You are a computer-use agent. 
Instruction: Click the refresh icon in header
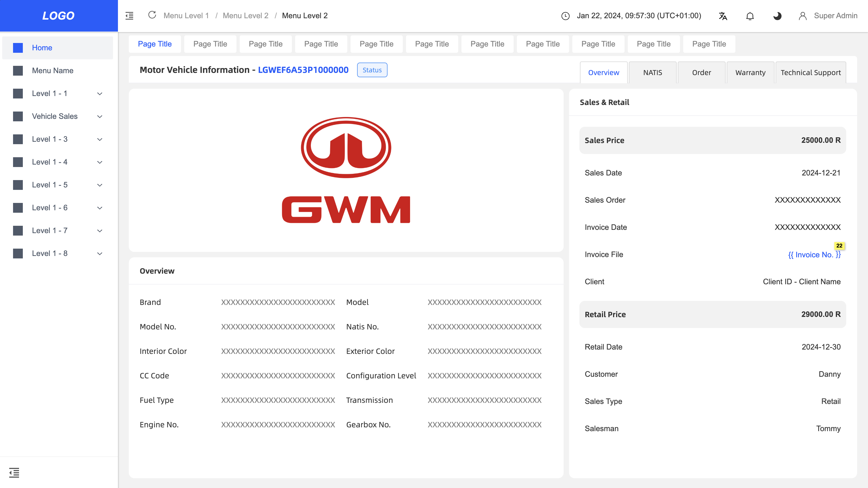point(152,15)
